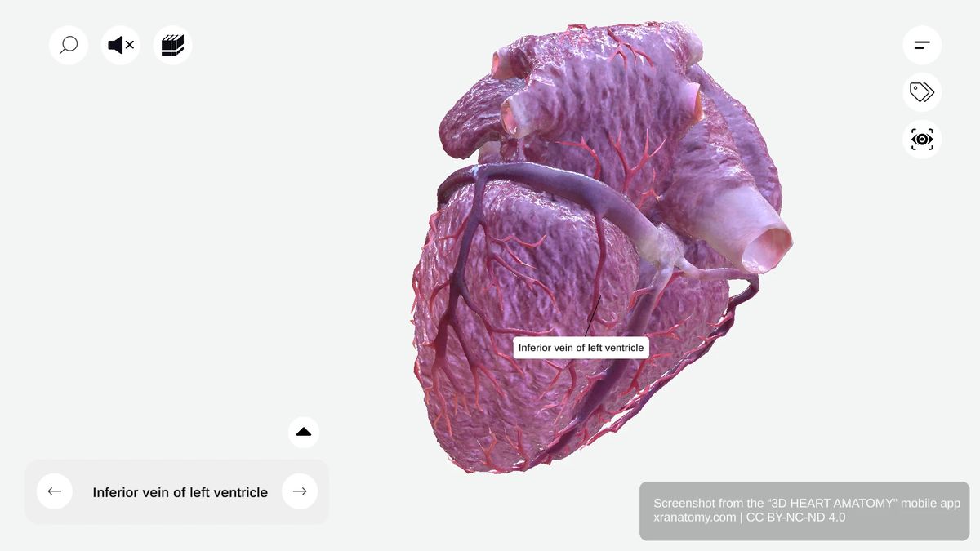980x551 pixels.
Task: Toggle structure isolation with eye scanner
Action: point(922,139)
